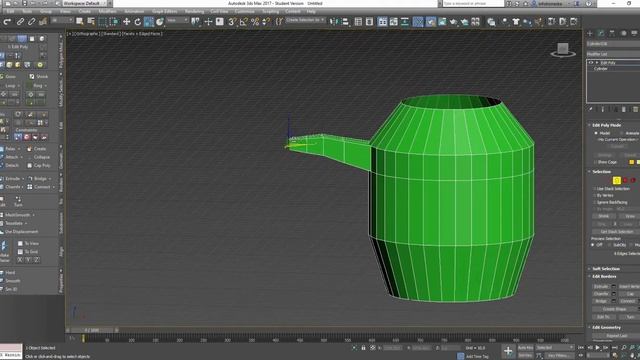Click the time slider handle
Screen dimensions: 640x360
pyautogui.click(x=92, y=330)
